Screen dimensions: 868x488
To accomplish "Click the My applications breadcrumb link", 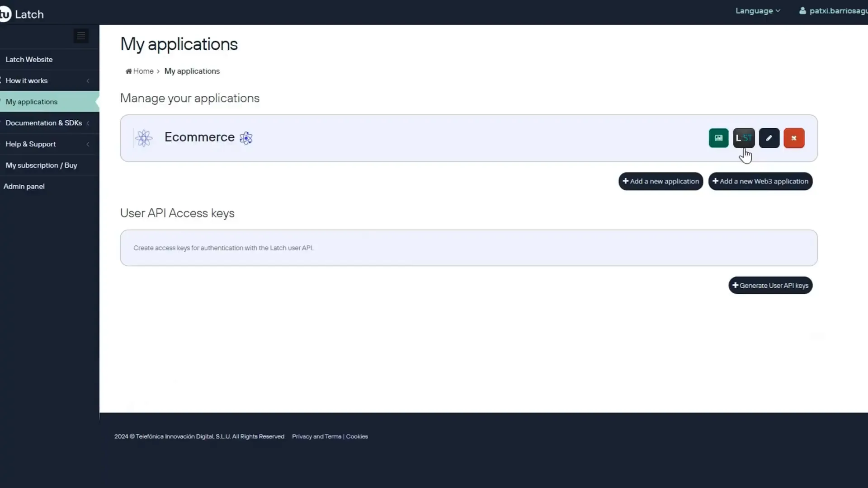I will point(192,71).
